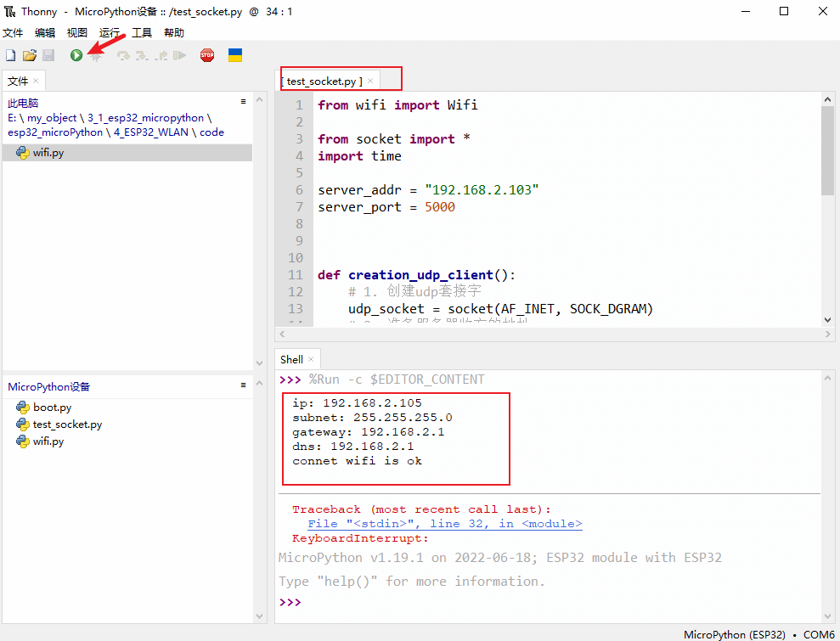Screen dimensions: 840x641
Task: Click the New file icon
Action: [x=11, y=55]
